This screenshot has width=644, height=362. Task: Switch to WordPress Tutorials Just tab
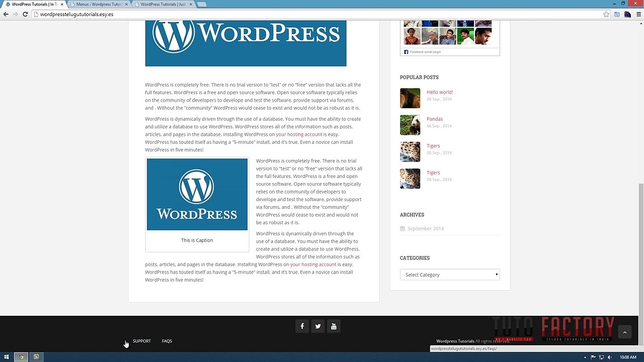[163, 4]
